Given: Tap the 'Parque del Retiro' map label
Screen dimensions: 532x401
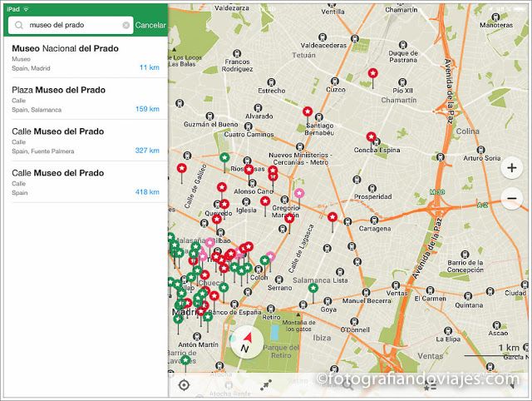Looking at the screenshot, I should [x=281, y=351].
